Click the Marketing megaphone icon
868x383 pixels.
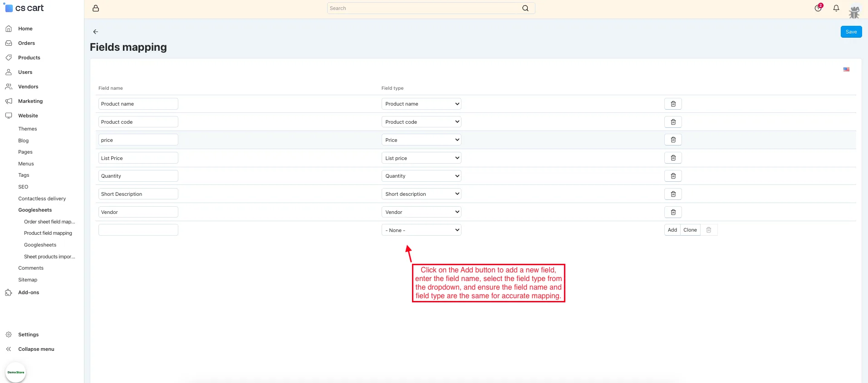[x=9, y=101]
